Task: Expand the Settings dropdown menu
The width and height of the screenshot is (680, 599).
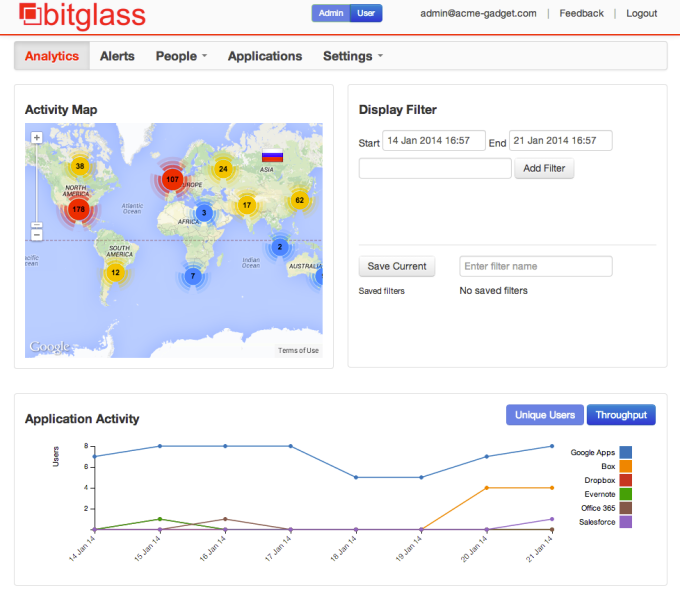Action: [353, 56]
